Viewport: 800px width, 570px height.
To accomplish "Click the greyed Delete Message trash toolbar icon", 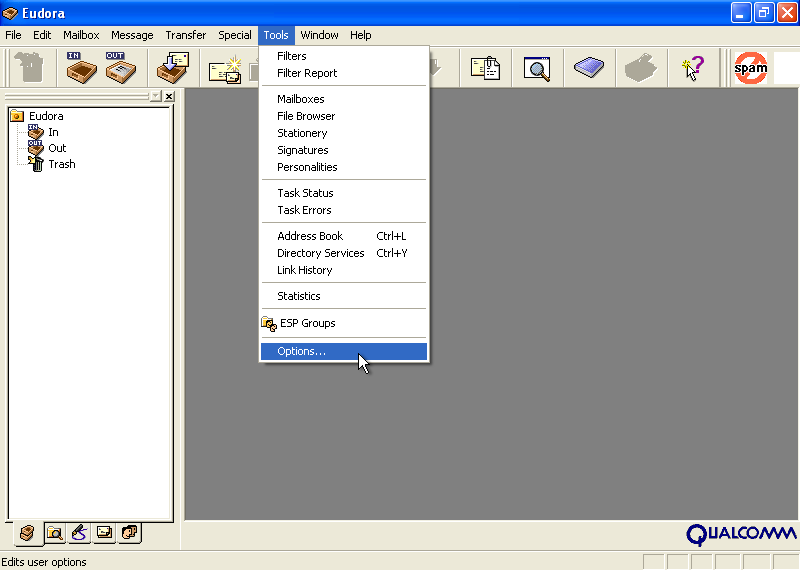I will click(x=30, y=67).
